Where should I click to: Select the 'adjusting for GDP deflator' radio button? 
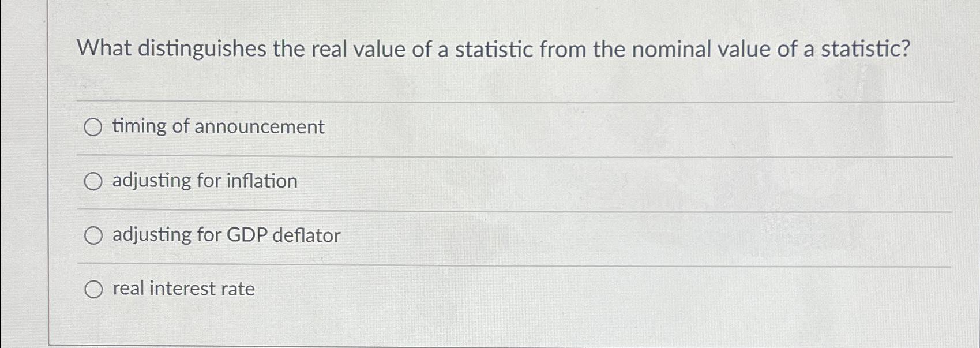pyautogui.click(x=94, y=235)
